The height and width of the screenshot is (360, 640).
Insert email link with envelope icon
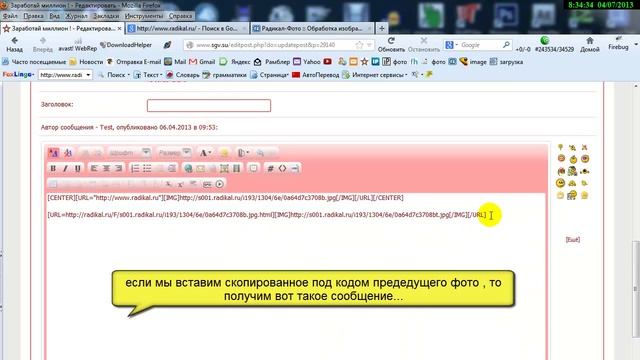point(200,169)
